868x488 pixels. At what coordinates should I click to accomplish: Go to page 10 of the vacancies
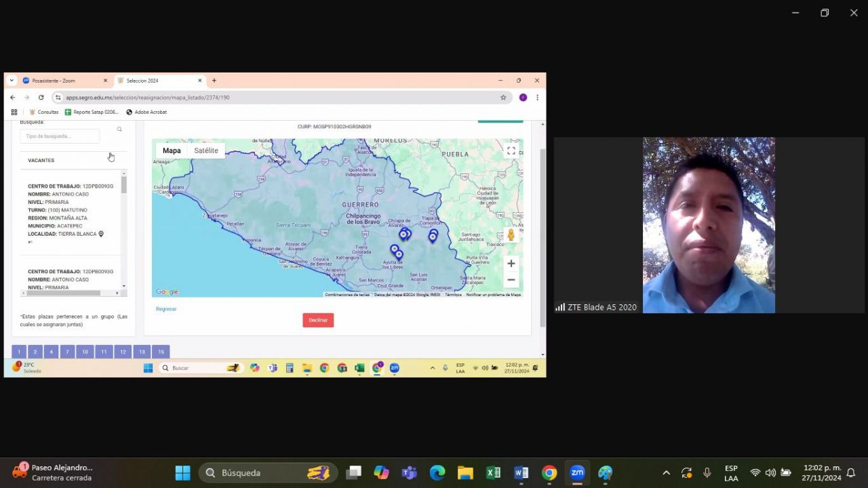click(x=85, y=352)
